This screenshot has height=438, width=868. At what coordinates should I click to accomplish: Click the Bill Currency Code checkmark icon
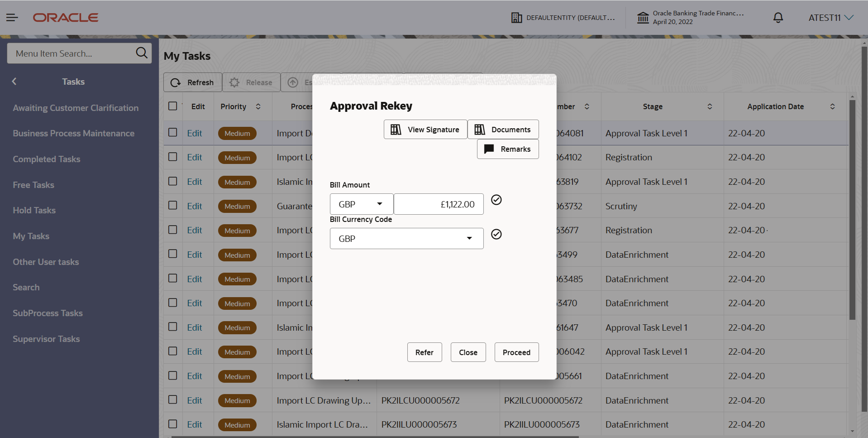pyautogui.click(x=496, y=234)
